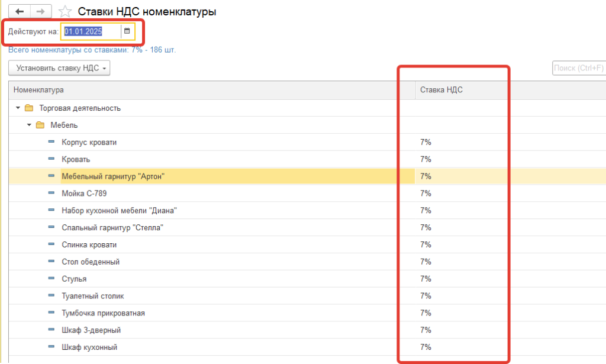Click the forward navigation arrow

click(x=41, y=11)
